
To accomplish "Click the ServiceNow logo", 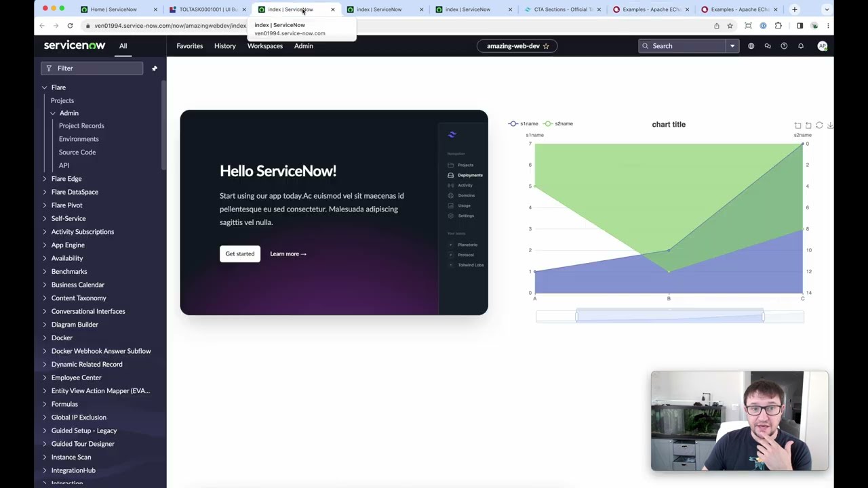I will click(x=75, y=45).
